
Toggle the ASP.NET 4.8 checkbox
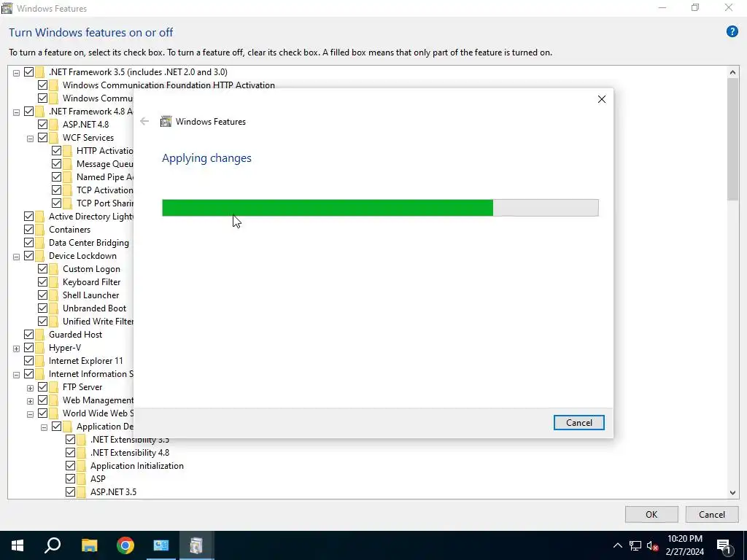(x=42, y=124)
